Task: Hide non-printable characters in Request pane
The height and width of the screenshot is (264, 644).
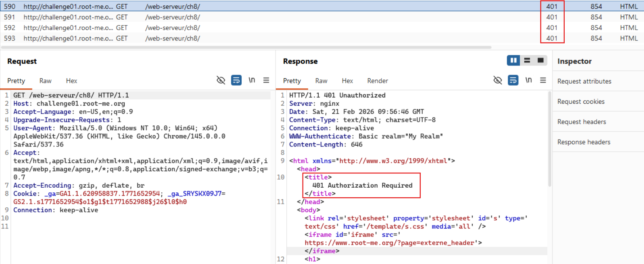Action: pos(221,80)
